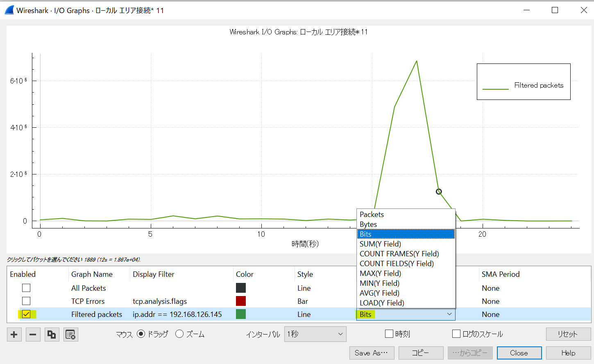Viewport: 594px width, 364px height.
Task: Click the red TCP Errors color swatch
Action: (241, 301)
